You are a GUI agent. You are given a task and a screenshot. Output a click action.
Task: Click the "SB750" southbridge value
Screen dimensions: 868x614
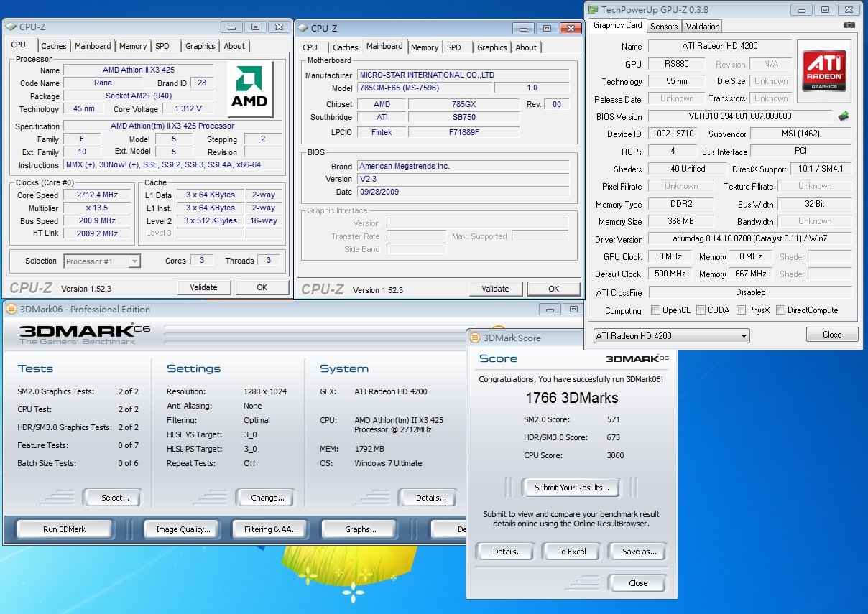click(463, 118)
